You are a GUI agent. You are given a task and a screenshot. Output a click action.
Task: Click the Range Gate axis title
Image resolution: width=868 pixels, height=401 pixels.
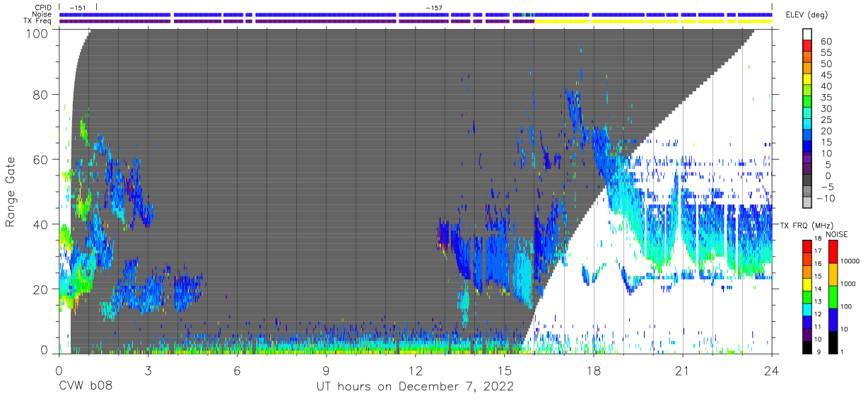pos(11,192)
